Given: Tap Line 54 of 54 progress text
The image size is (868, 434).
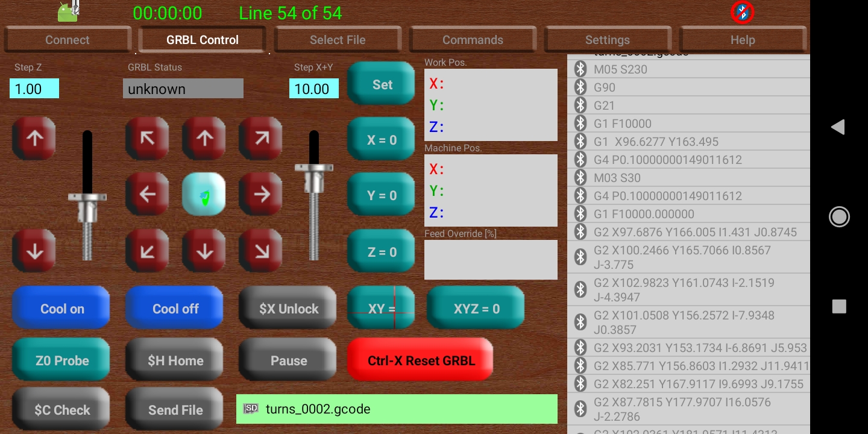Looking at the screenshot, I should coord(291,13).
